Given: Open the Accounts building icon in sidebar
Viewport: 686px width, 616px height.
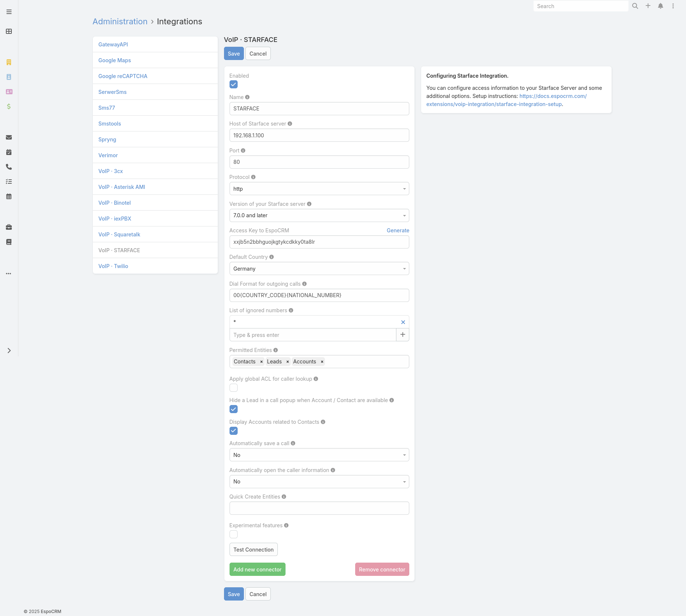Looking at the screenshot, I should point(8,62).
